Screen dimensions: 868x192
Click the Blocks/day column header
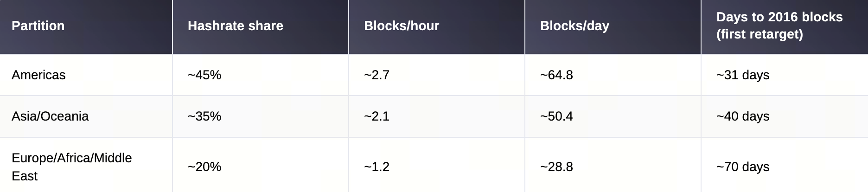coord(574,26)
